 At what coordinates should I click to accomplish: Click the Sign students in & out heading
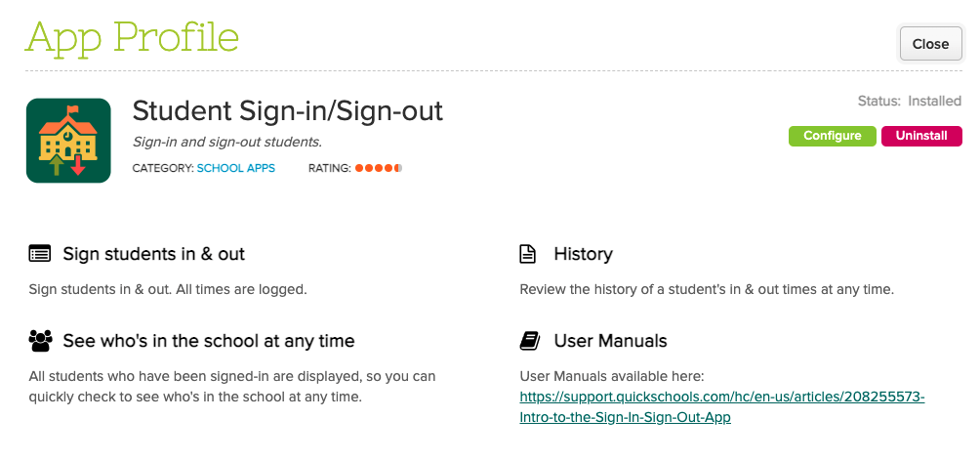153,254
